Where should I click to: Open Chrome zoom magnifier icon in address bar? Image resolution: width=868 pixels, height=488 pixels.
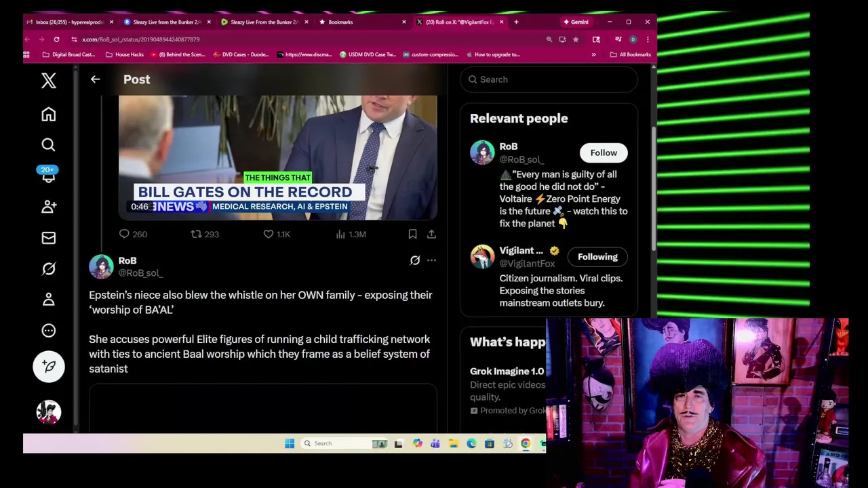tap(549, 39)
